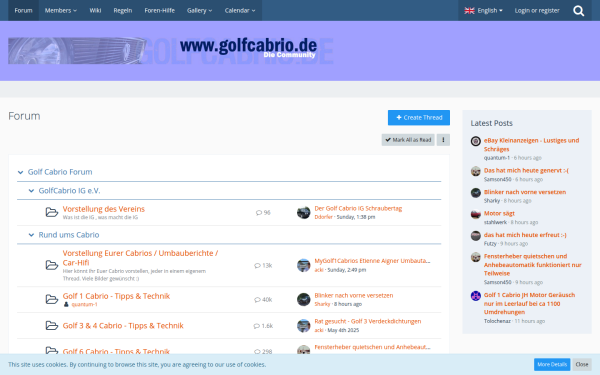Image resolution: width=600 pixels, height=375 pixels.
Task: Open the search magnifier icon
Action: pyautogui.click(x=579, y=11)
